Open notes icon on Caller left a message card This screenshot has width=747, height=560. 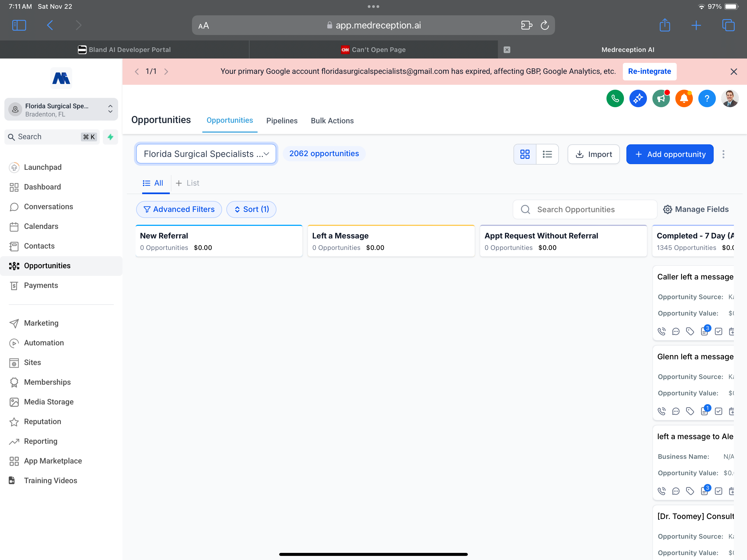pos(705,331)
